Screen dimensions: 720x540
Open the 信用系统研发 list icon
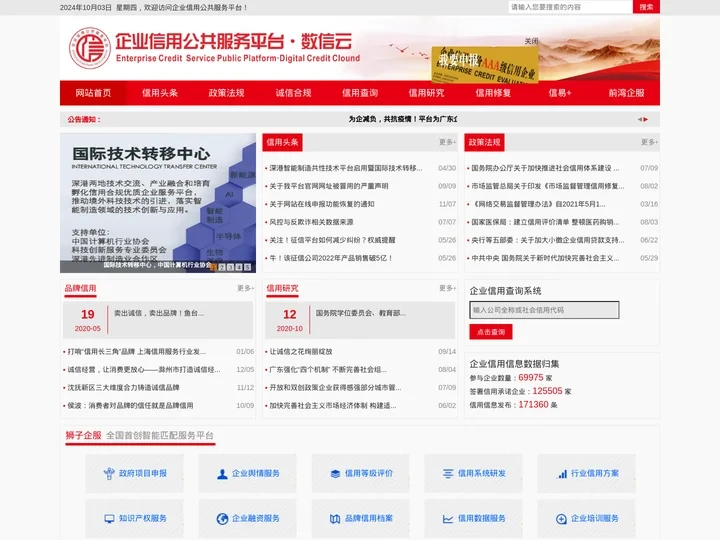[x=448, y=473]
